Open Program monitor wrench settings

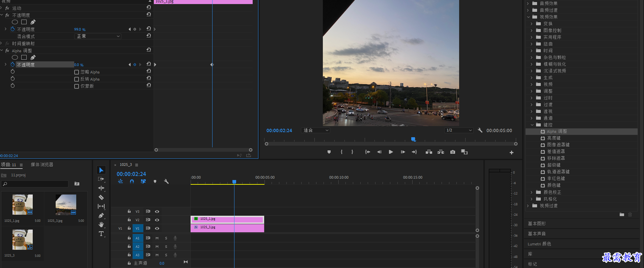tap(480, 130)
